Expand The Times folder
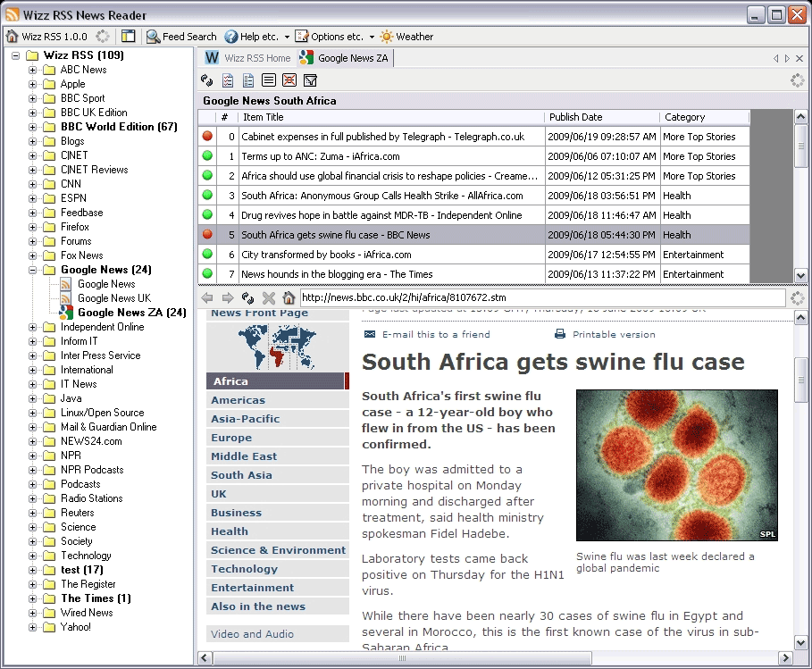812x669 pixels. point(33,598)
